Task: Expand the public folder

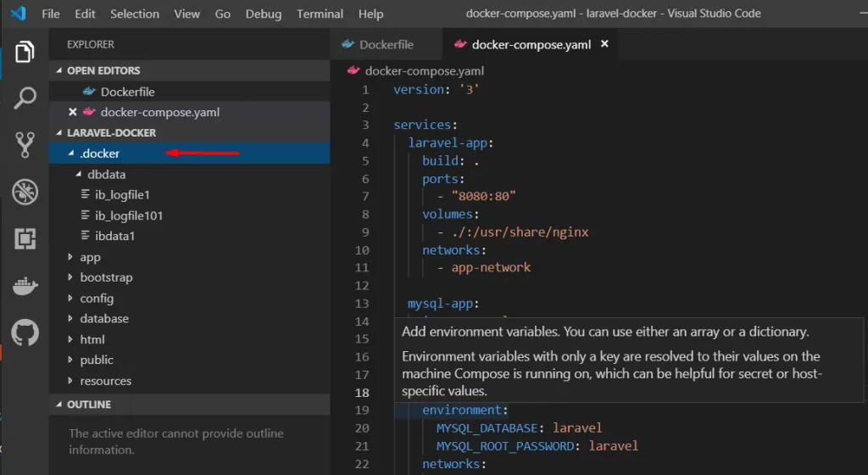Action: [x=70, y=360]
